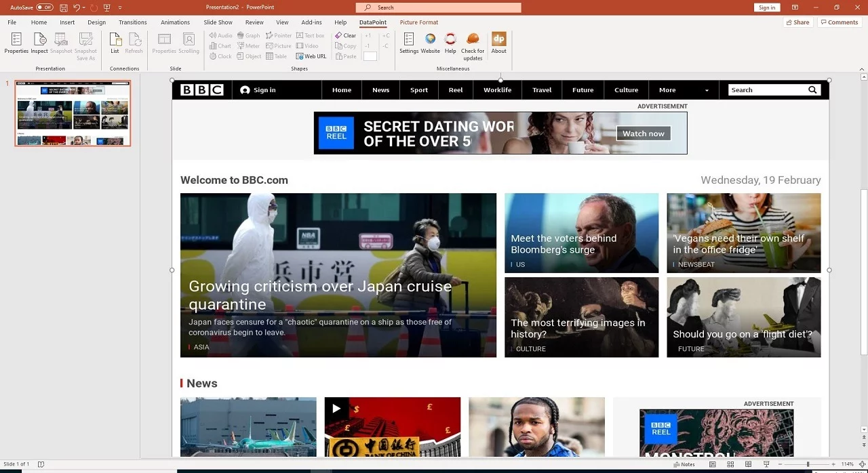868x473 pixels.
Task: Click the Clear eraser button
Action: pyautogui.click(x=346, y=35)
